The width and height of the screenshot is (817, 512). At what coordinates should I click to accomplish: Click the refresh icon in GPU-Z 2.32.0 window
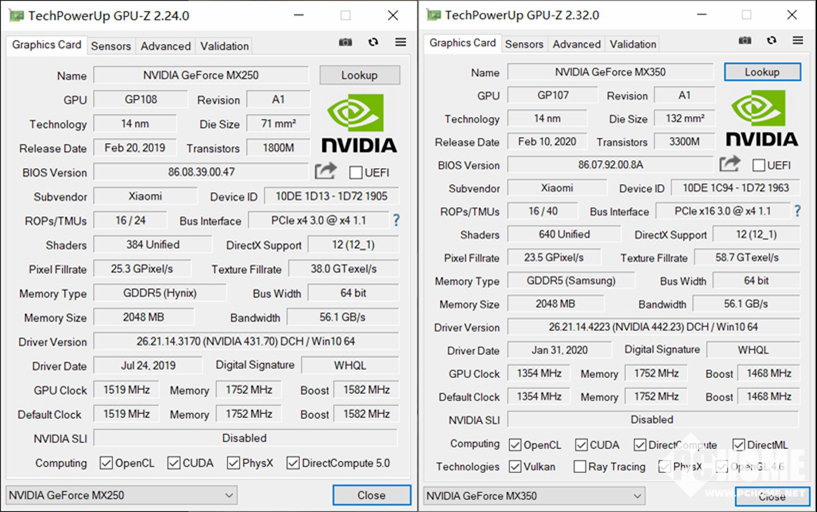pos(772,40)
